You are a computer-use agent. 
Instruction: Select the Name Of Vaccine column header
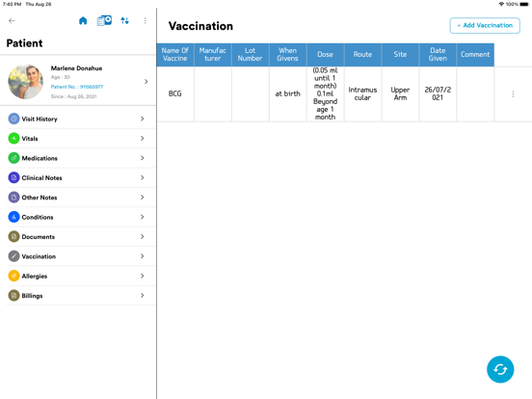pyautogui.click(x=175, y=55)
